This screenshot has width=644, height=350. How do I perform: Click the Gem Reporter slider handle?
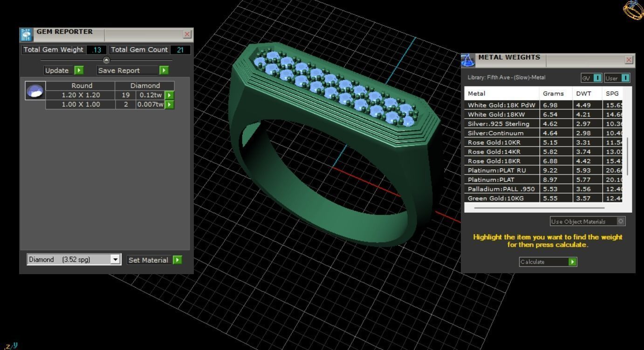coord(106,60)
